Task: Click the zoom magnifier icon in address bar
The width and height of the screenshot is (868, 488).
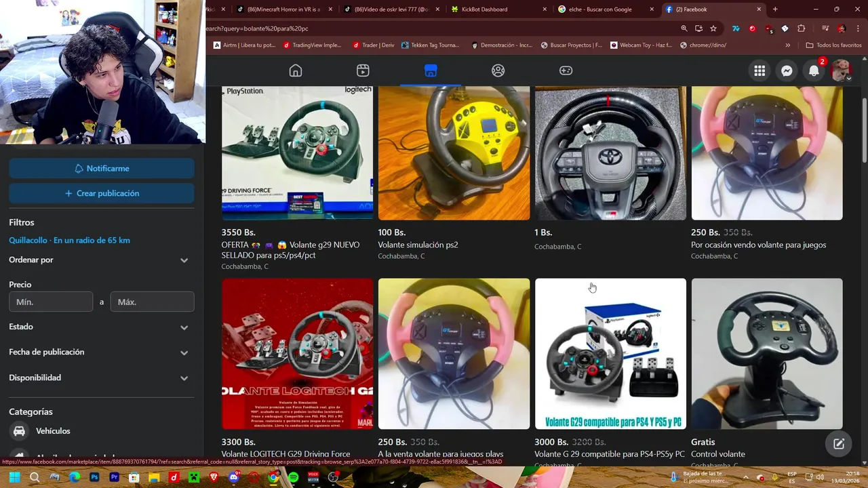Action: pyautogui.click(x=684, y=28)
